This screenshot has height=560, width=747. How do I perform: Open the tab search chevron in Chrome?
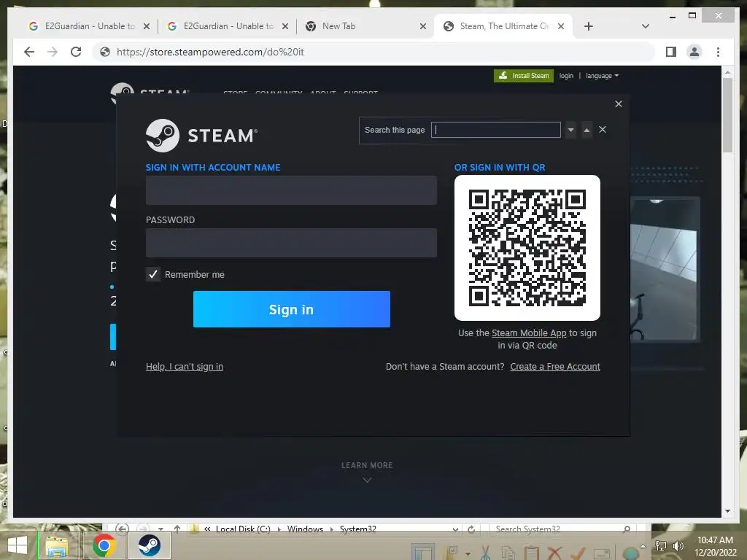tap(646, 26)
